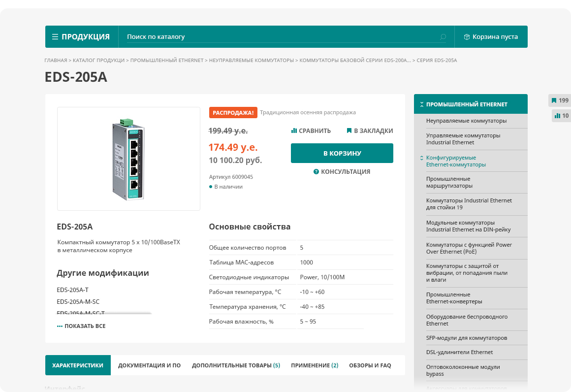This screenshot has width=571, height=392.
Task: Open the ПРОДУКЦИЯ hamburger menu icon
Action: coord(55,37)
